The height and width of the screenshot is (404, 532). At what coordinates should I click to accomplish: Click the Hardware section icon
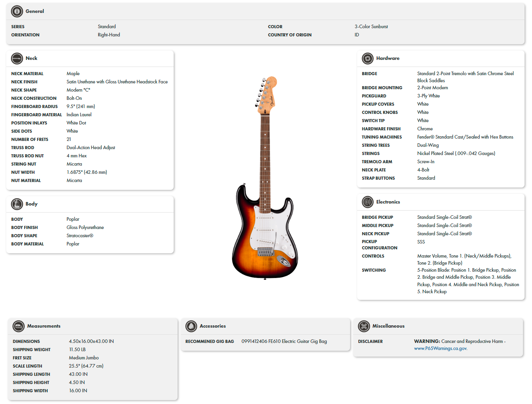click(367, 58)
